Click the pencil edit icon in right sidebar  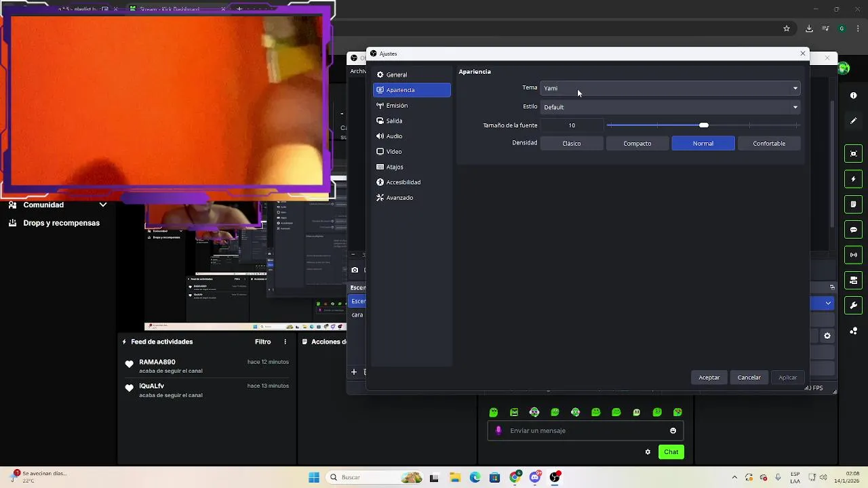tap(853, 121)
